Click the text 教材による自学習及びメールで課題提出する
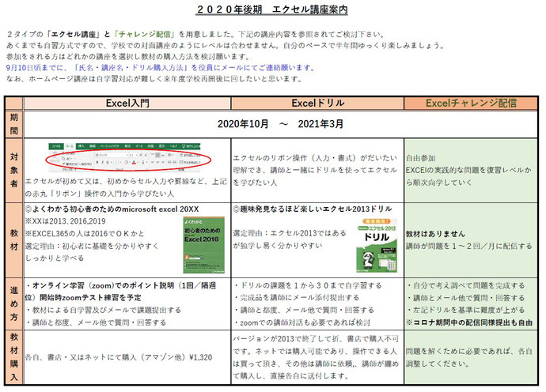 (107, 311)
